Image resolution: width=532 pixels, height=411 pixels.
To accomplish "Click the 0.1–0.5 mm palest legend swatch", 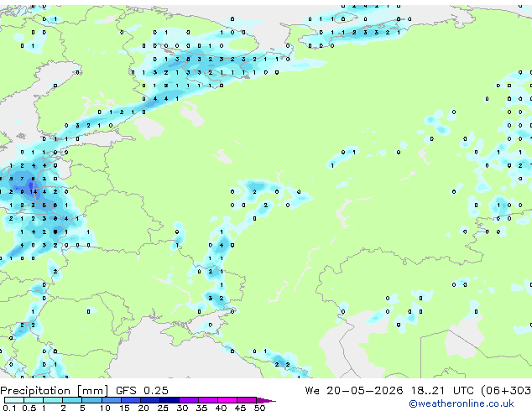I will click(x=14, y=400).
